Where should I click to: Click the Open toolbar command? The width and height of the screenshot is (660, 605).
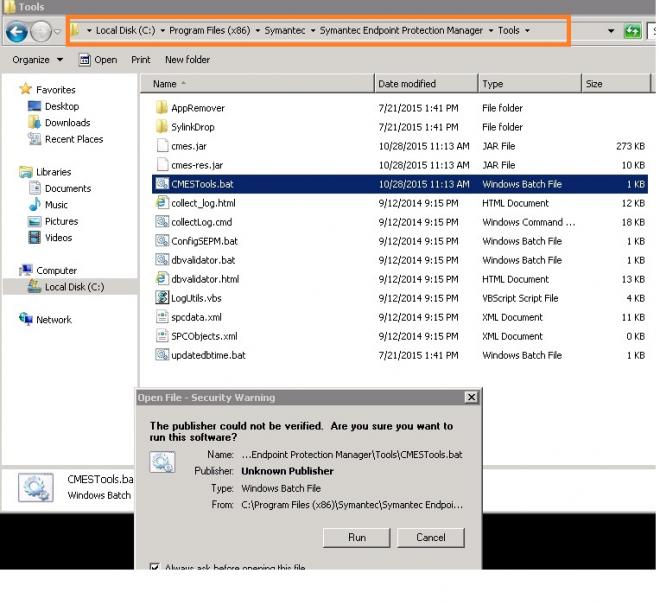pyautogui.click(x=98, y=60)
